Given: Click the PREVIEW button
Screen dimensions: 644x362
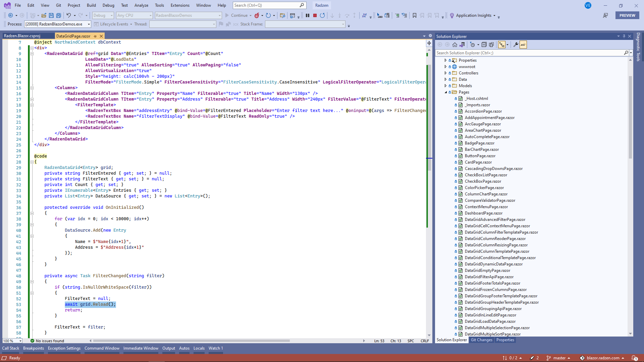Looking at the screenshot, I should [x=627, y=15].
